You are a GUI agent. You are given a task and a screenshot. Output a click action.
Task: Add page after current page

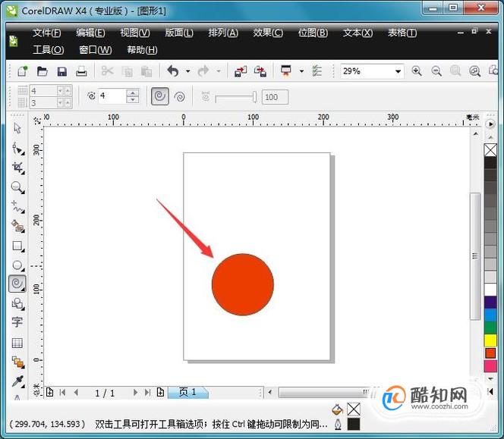tap(160, 393)
